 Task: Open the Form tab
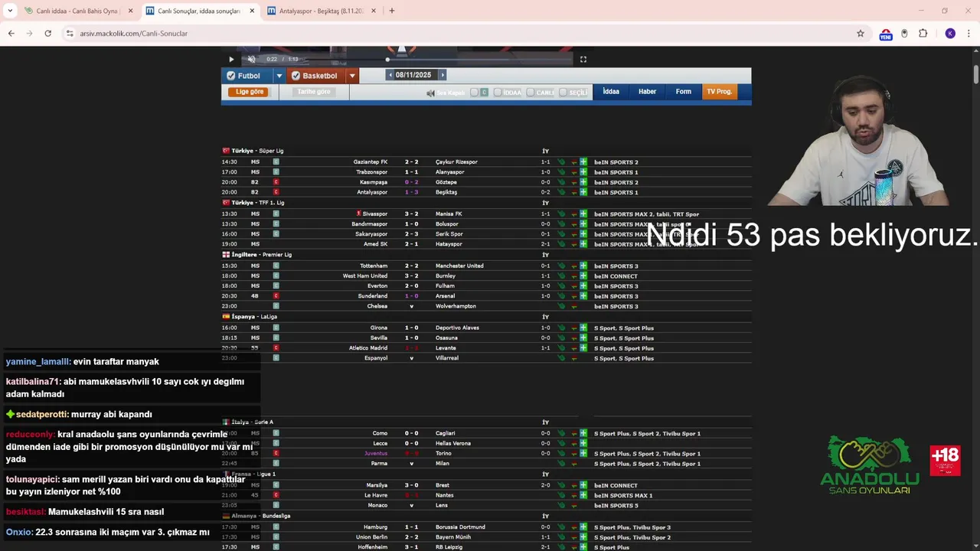click(684, 92)
